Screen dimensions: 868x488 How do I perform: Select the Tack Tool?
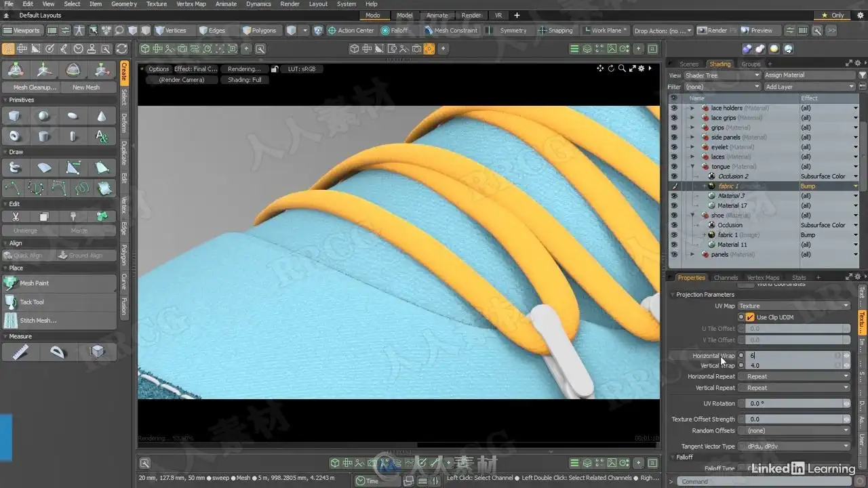60,302
